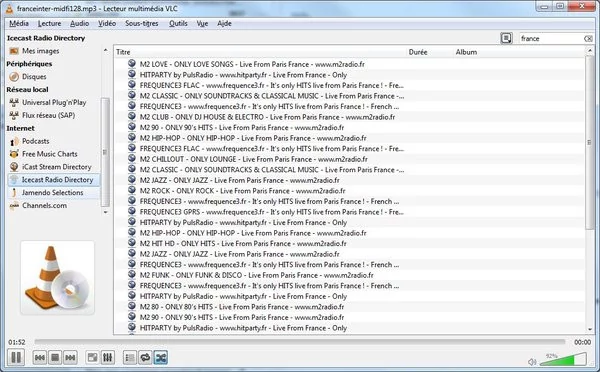Sort the list by Durée column

point(418,52)
